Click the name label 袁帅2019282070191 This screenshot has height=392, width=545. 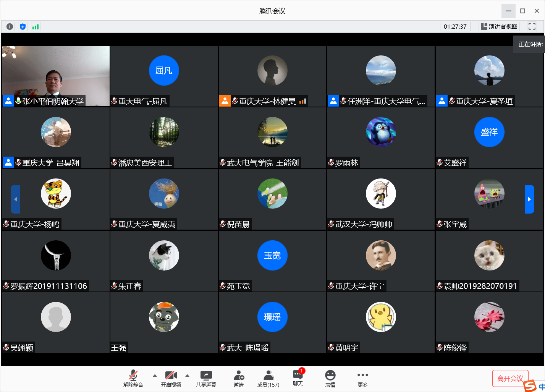480,286
